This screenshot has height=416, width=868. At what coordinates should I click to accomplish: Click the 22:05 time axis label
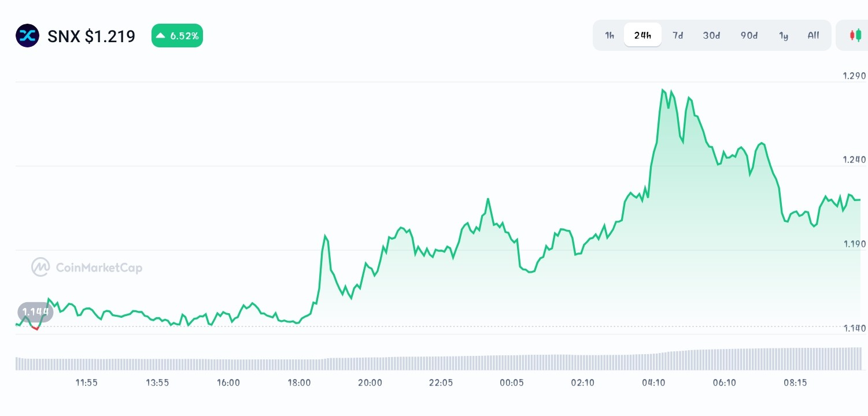point(441,382)
